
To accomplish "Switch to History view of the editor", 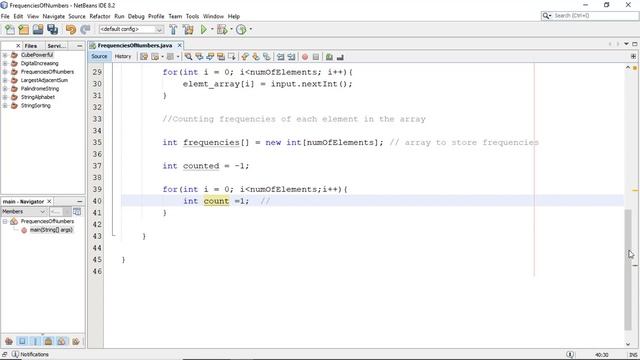I will 122,56.
